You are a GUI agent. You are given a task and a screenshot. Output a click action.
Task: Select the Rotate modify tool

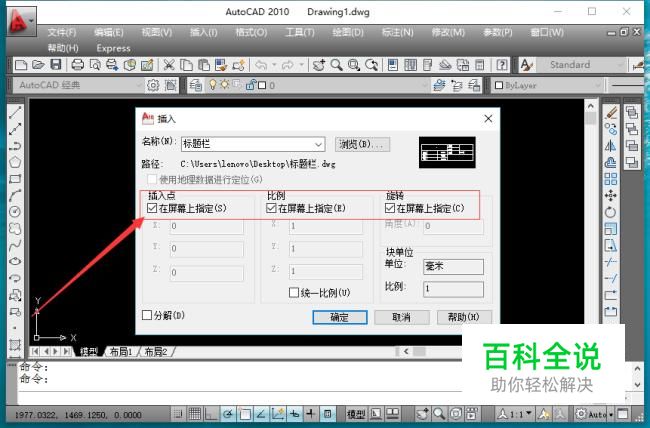click(611, 212)
